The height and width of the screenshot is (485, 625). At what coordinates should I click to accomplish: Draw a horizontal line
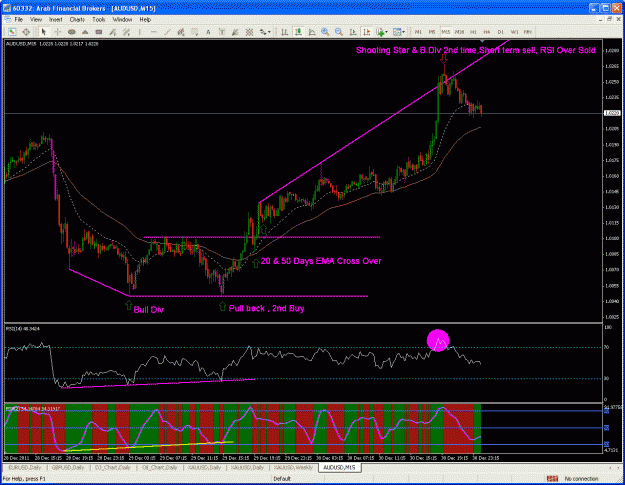click(154, 32)
